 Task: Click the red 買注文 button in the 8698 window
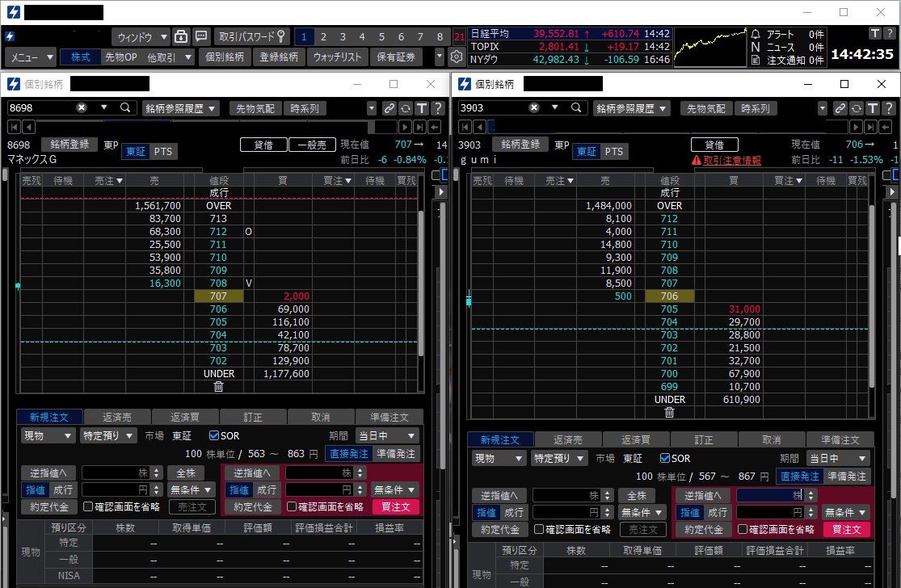pos(396,506)
